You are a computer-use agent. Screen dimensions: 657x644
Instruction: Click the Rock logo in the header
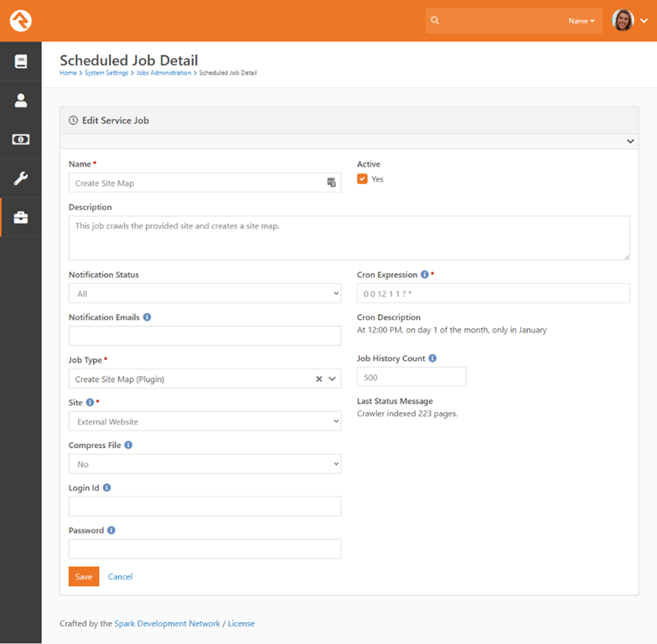(20, 20)
